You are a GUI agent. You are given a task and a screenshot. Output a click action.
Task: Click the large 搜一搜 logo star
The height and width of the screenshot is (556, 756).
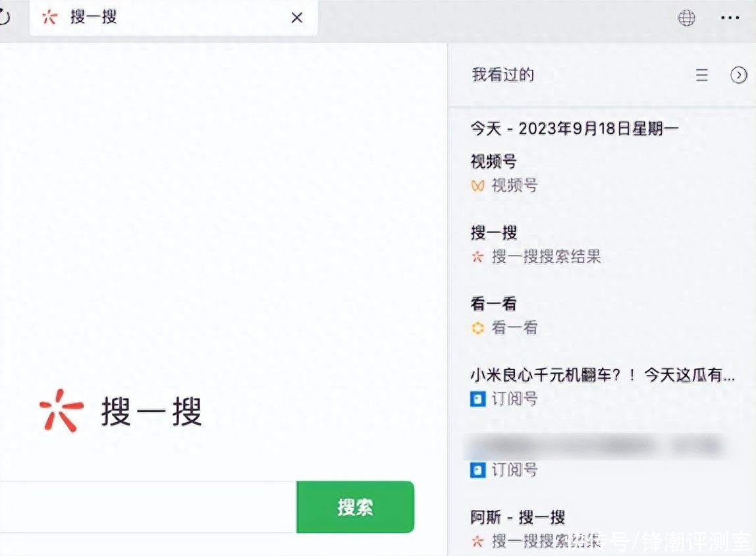pos(61,411)
